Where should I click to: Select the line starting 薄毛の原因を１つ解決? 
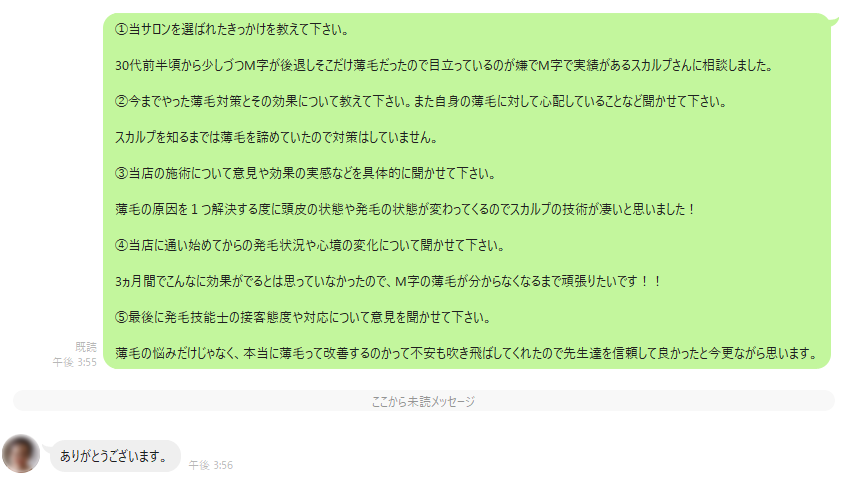405,209
